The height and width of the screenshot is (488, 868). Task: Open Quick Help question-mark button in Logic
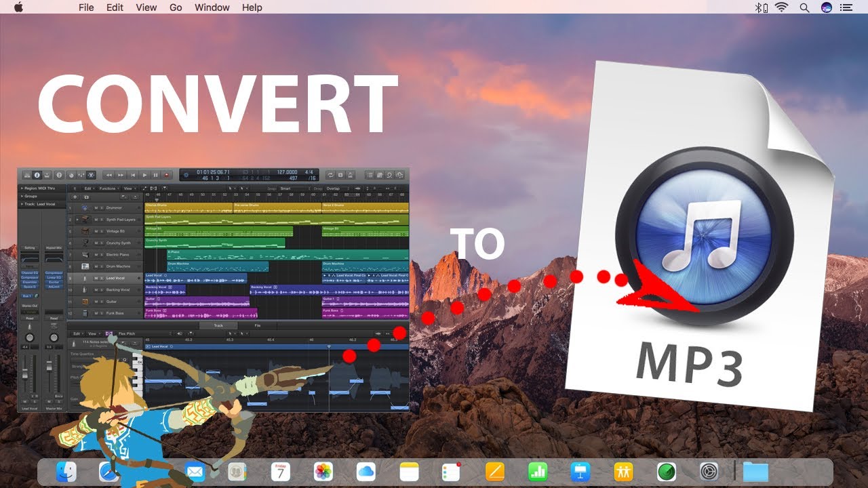(59, 175)
